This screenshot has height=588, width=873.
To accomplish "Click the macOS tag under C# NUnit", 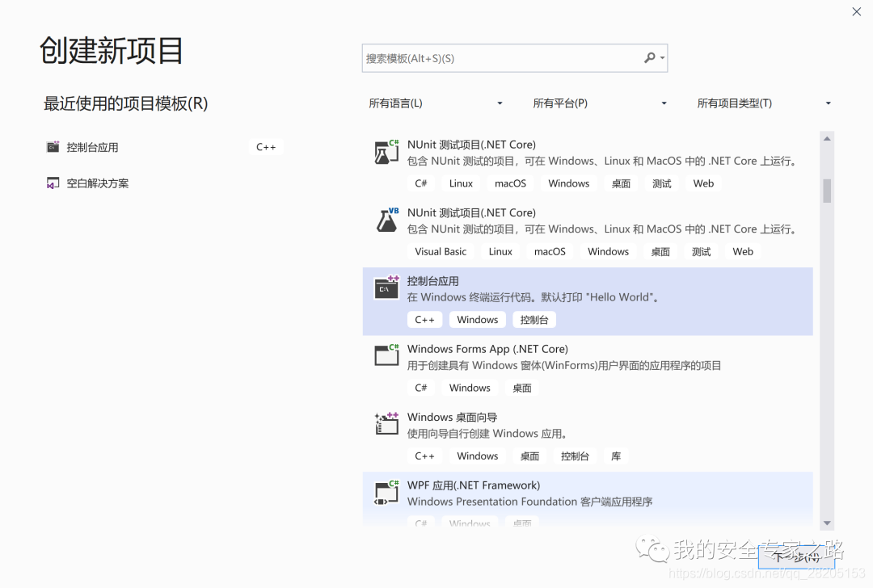I will click(x=510, y=183).
